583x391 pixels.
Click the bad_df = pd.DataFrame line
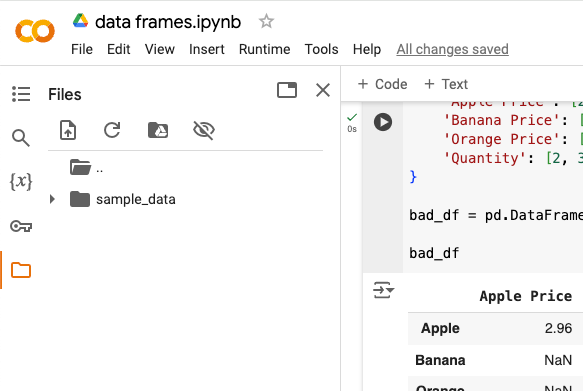[496, 215]
